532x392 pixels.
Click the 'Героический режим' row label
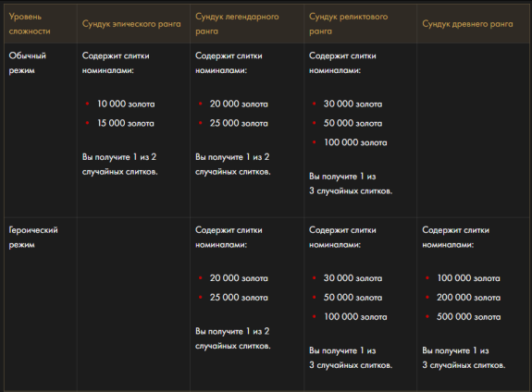pos(33,237)
